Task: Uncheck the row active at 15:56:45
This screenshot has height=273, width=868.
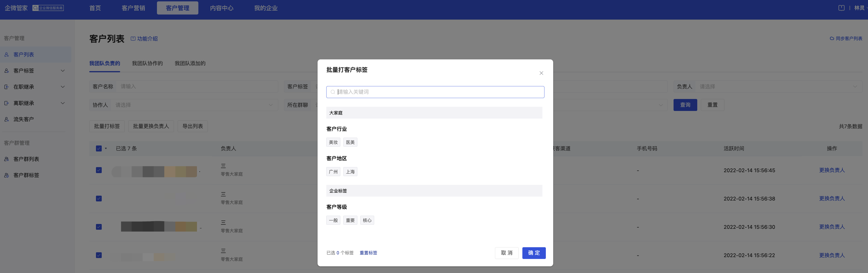Action: 99,170
